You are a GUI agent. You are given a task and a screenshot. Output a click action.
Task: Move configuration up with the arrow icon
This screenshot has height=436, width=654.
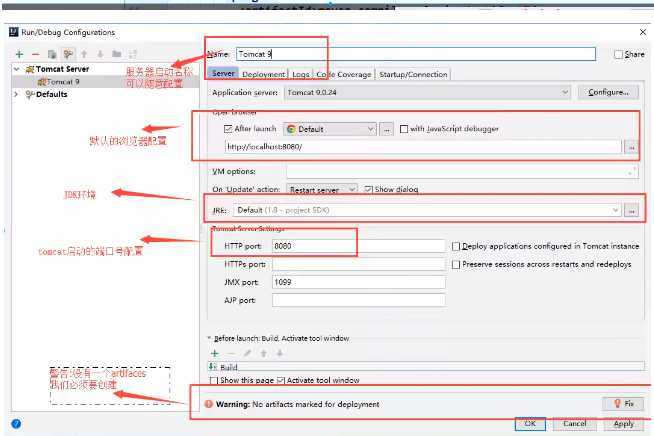tap(84, 54)
